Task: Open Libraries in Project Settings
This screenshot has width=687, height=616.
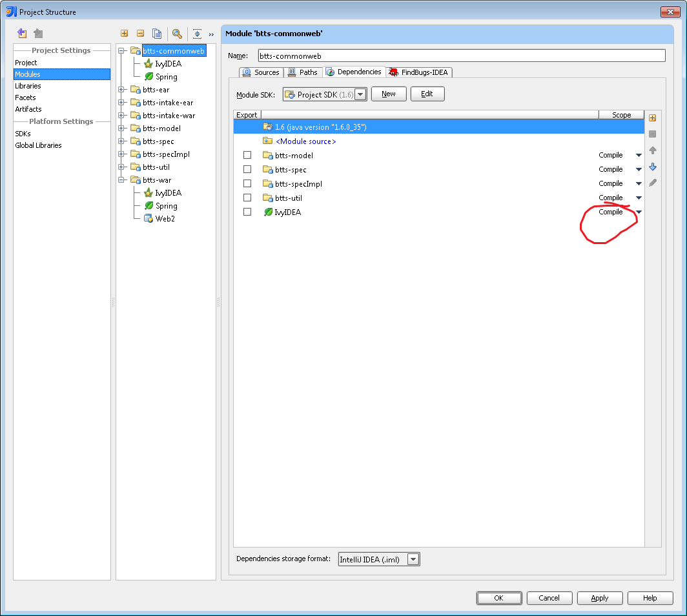Action: click(28, 86)
